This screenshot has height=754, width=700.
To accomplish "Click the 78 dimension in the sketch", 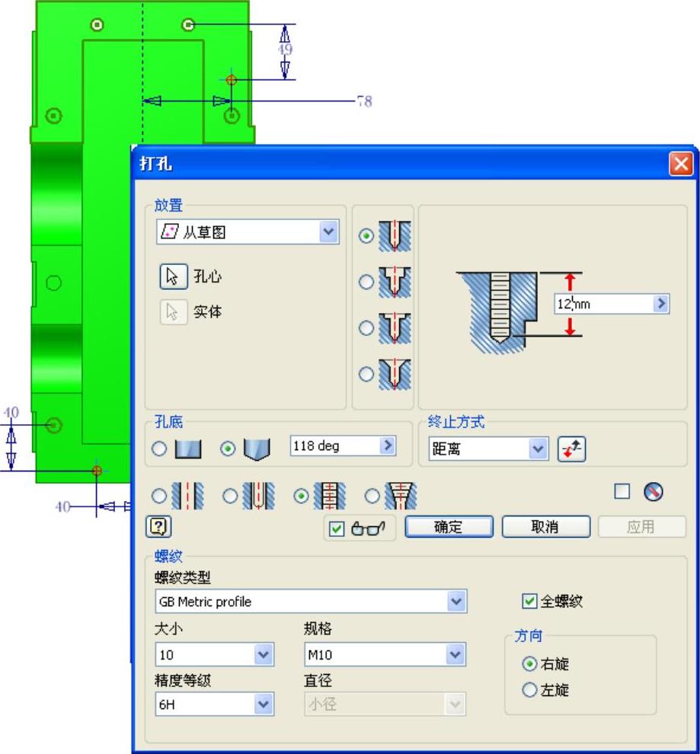I will tap(364, 101).
